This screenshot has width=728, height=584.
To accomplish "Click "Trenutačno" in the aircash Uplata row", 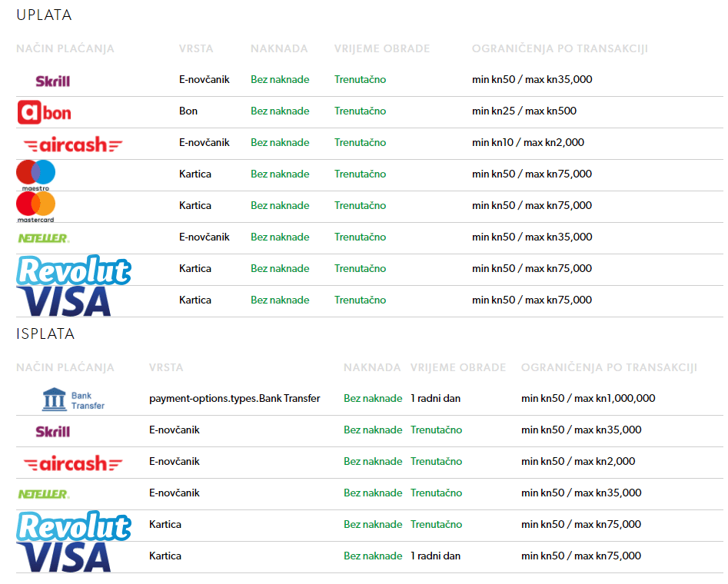I will [x=361, y=142].
